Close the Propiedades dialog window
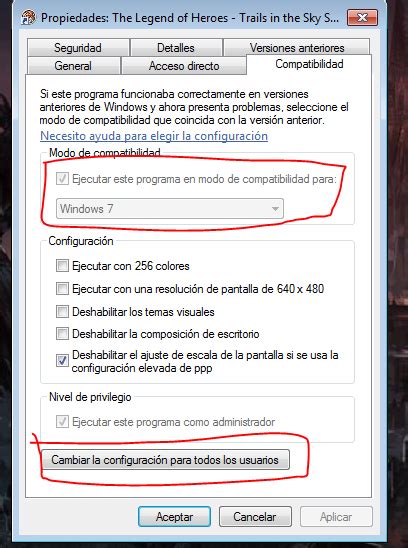408x548 pixels. click(362, 17)
